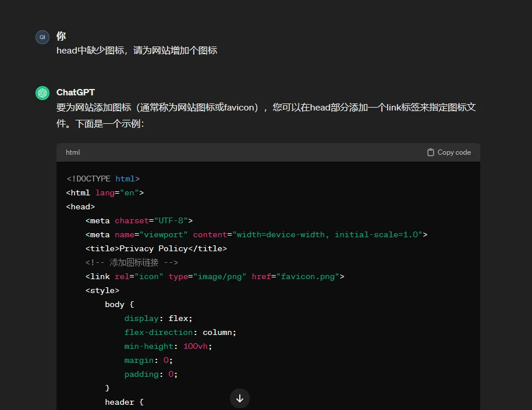The width and height of the screenshot is (532, 410).
Task: Click the QI user avatar icon
Action: click(42, 37)
